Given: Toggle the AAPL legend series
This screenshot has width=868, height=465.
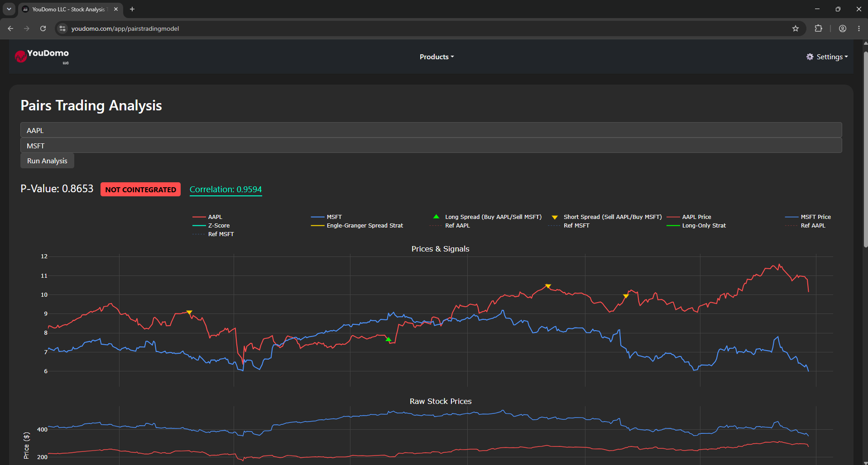Looking at the screenshot, I should (x=207, y=217).
